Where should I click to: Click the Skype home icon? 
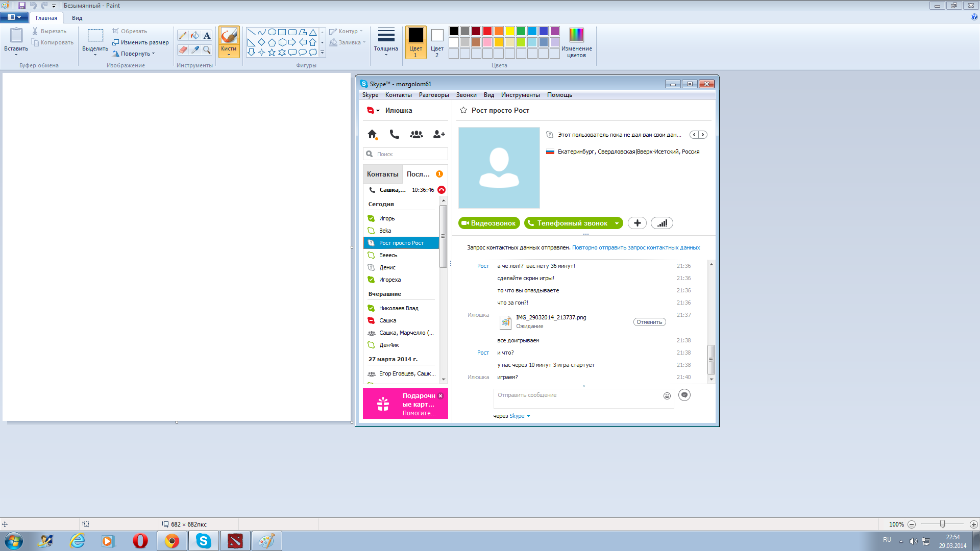pyautogui.click(x=372, y=134)
